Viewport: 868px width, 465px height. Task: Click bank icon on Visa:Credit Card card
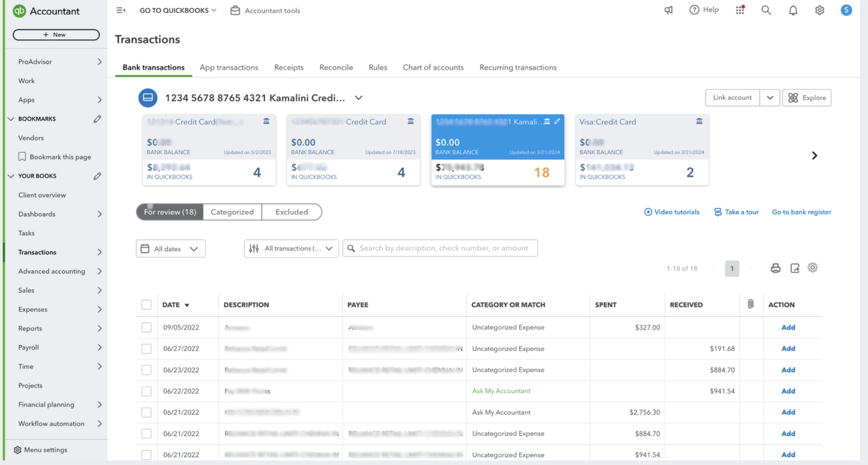699,121
